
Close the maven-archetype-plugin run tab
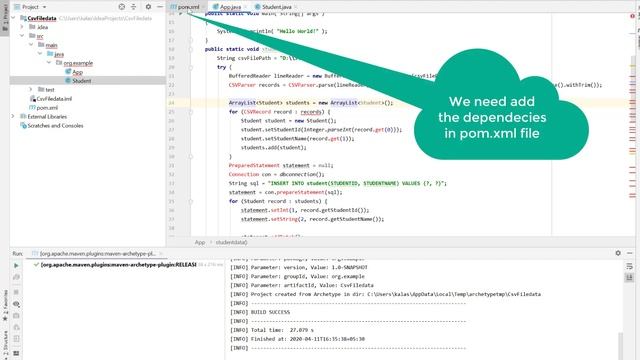click(x=161, y=253)
